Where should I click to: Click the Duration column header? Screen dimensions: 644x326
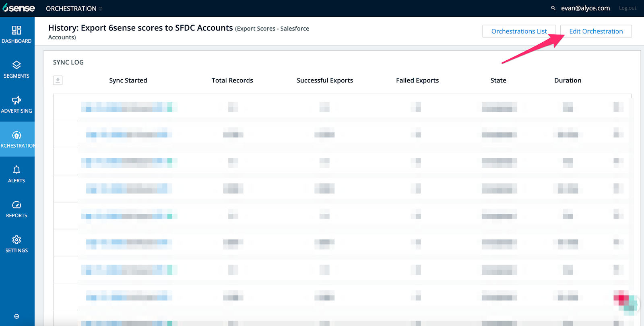tap(568, 80)
